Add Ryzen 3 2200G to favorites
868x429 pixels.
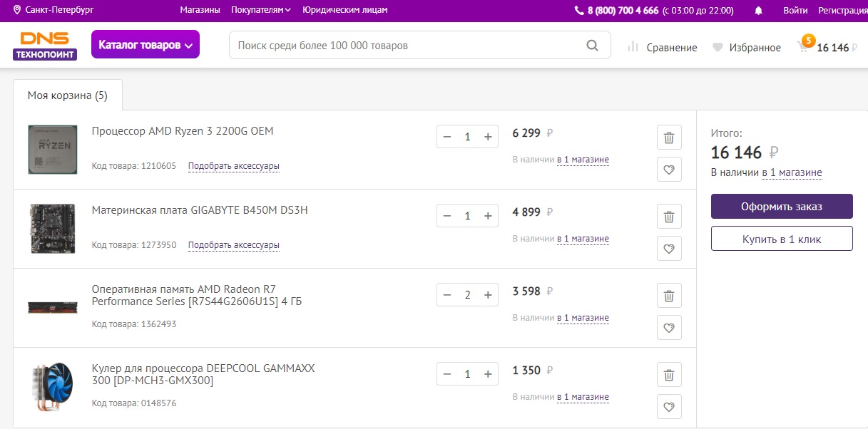669,170
